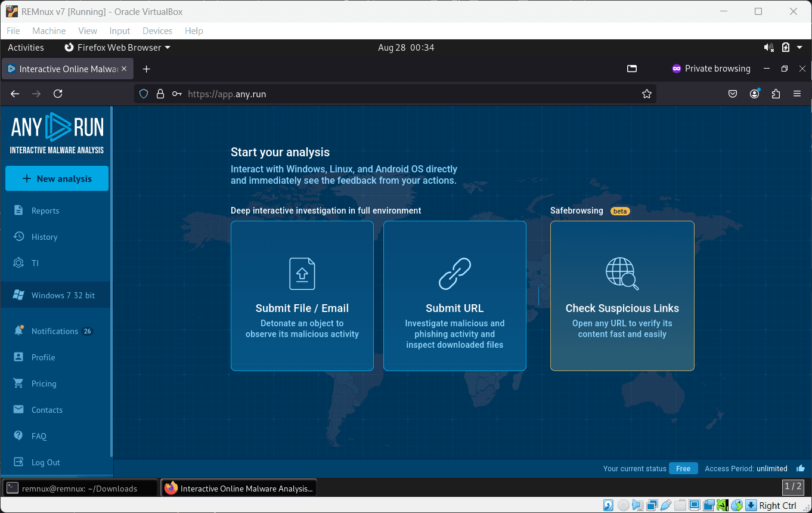The height and width of the screenshot is (513, 812).
Task: Click the window-shaped icon in Firefox tab bar
Action: [632, 69]
